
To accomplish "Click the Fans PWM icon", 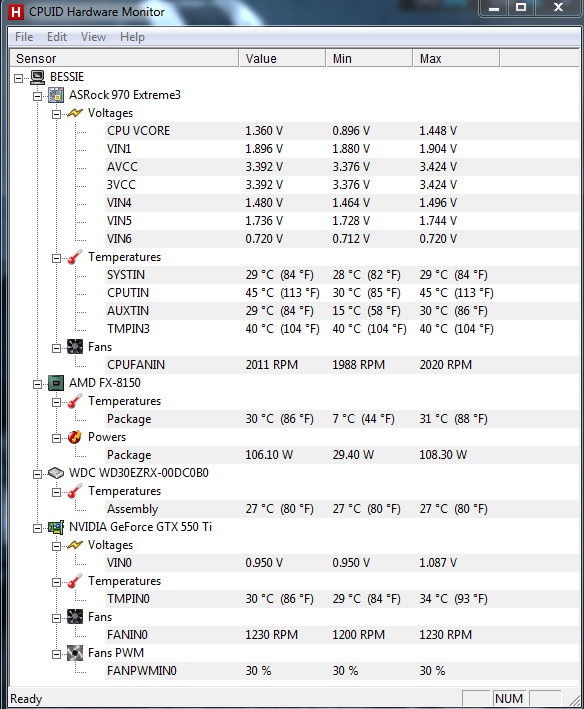I will tap(75, 653).
